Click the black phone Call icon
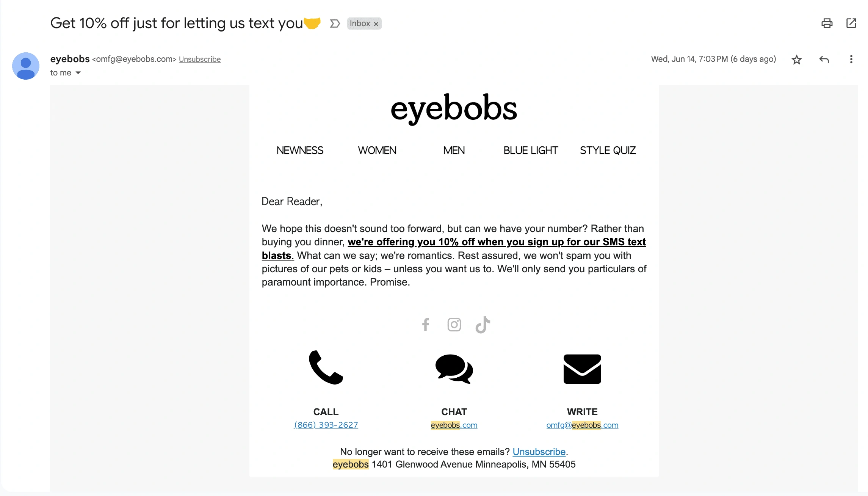 pos(326,367)
